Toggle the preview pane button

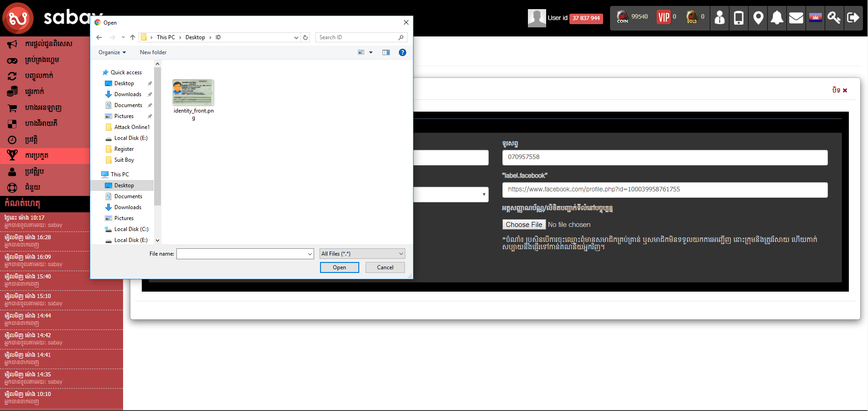point(386,52)
